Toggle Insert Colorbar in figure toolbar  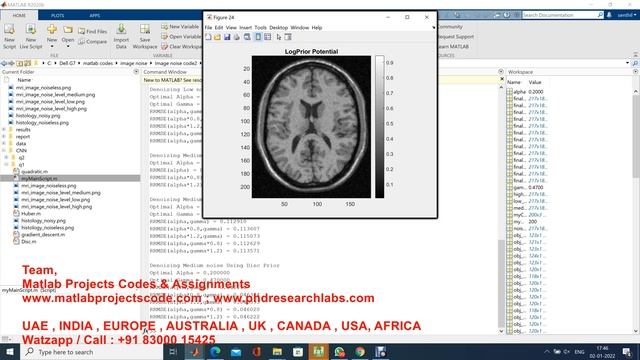(x=258, y=37)
